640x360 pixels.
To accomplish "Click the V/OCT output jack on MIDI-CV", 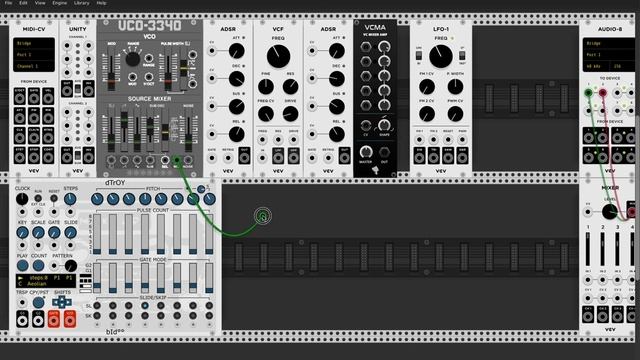I will [x=20, y=98].
